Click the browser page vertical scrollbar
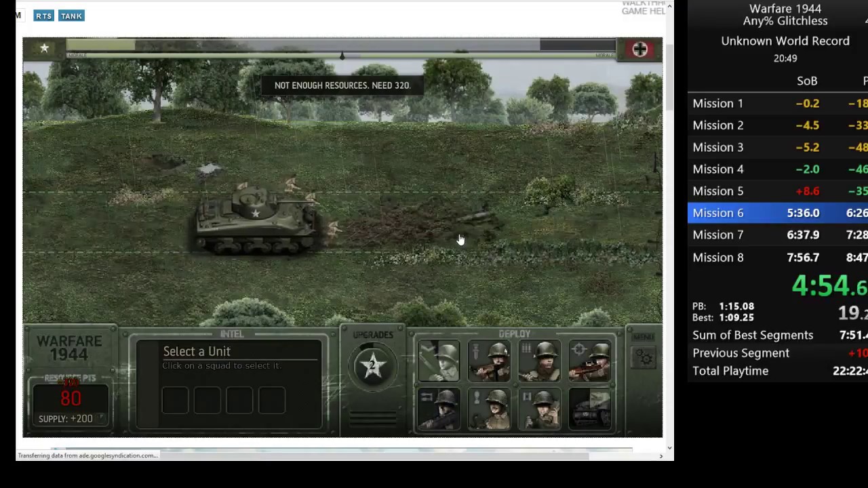Screen dimensions: 868x488 click(x=669, y=78)
